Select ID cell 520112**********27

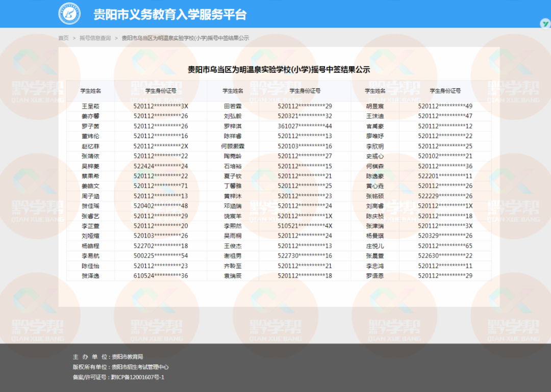click(x=305, y=156)
